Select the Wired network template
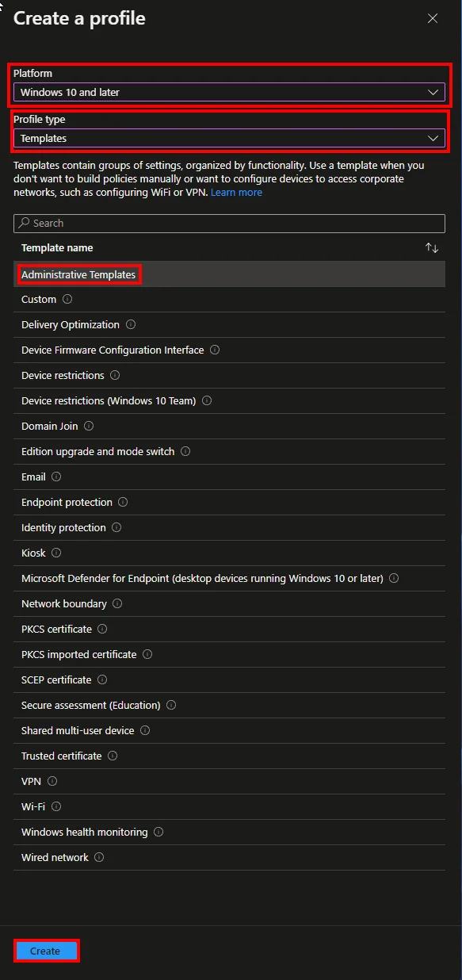462x980 pixels. 229,858
